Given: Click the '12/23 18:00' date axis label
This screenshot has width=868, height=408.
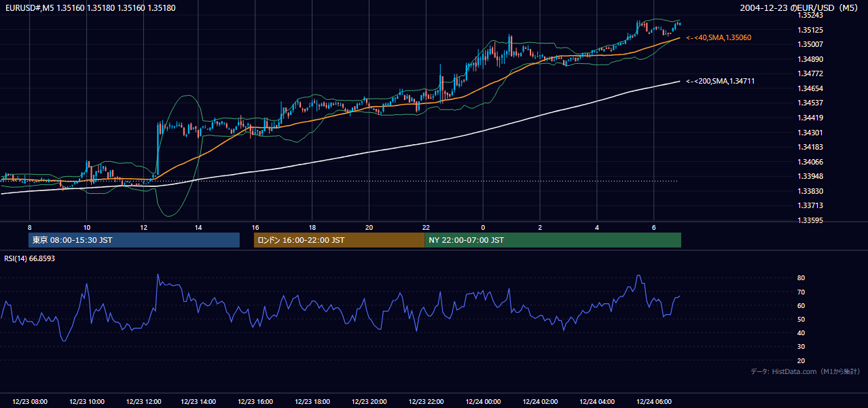Looking at the screenshot, I should point(313,402).
